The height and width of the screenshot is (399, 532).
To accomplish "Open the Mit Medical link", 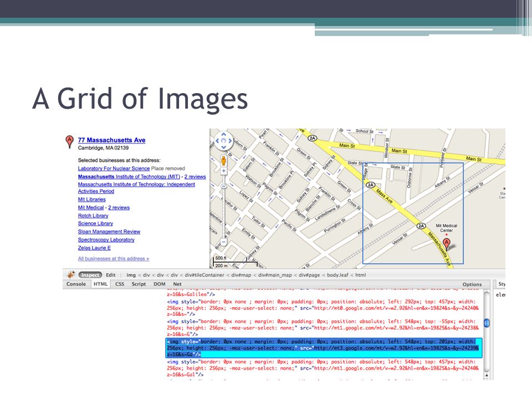I will point(91,208).
